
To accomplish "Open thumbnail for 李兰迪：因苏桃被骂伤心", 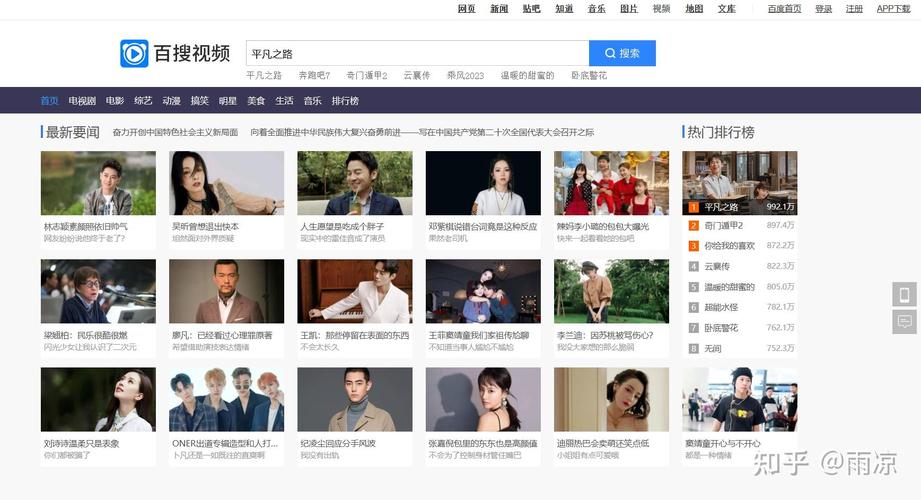I will coord(611,291).
